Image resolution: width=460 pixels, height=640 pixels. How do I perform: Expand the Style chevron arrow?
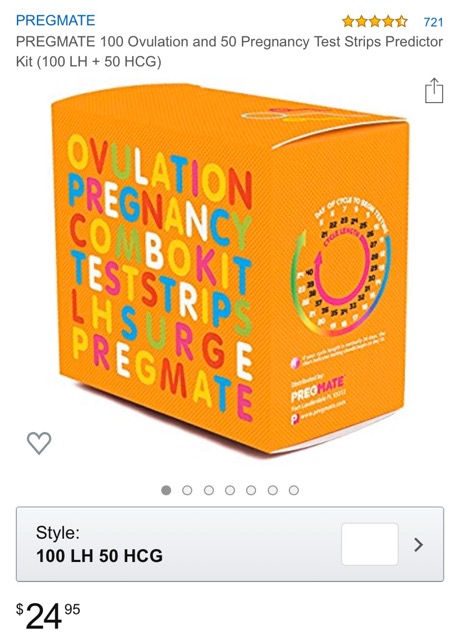(418, 544)
